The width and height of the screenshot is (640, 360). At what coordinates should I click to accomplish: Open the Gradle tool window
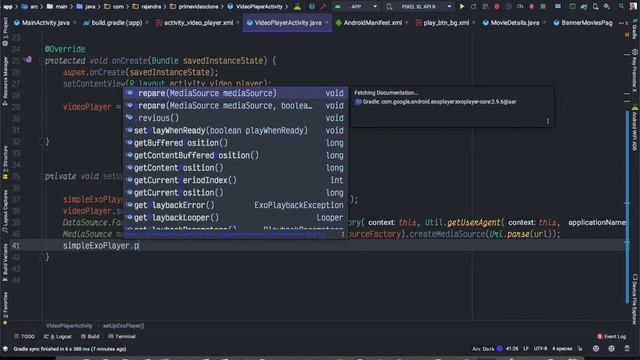pyautogui.click(x=634, y=29)
